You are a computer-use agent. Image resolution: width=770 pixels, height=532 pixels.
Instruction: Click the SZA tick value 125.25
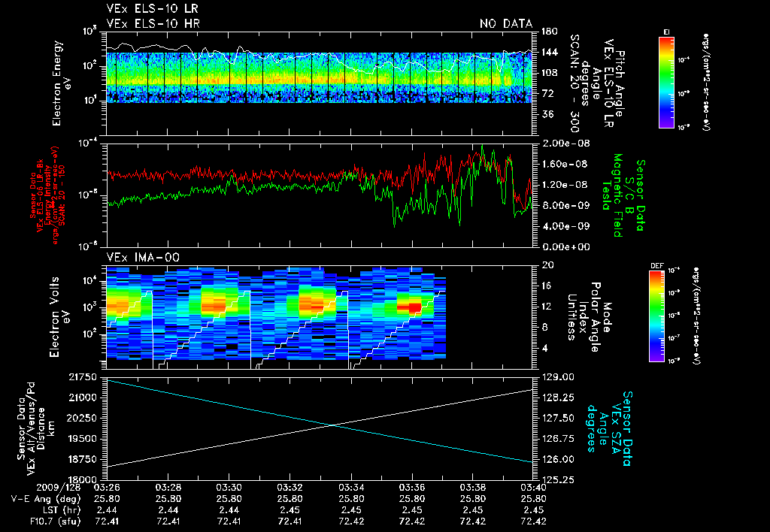(x=558, y=480)
